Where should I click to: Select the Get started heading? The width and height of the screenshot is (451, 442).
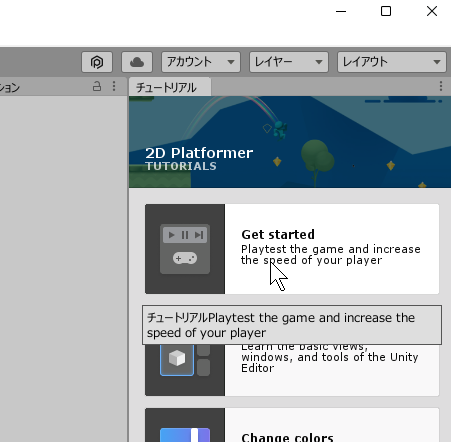tap(278, 235)
